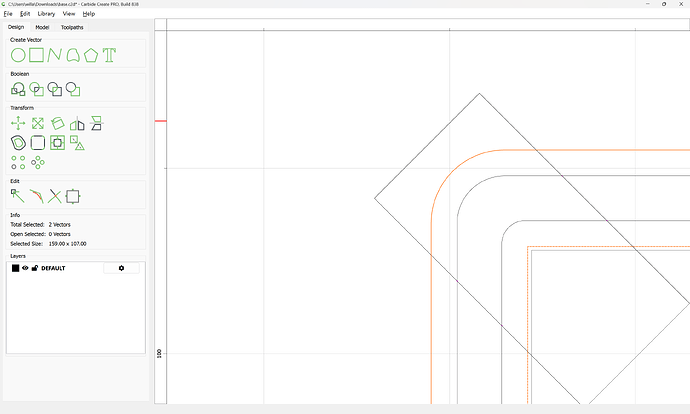The height and width of the screenshot is (414, 690).
Task: Toggle visibility of DEFAULT layer
Action: coord(26,268)
